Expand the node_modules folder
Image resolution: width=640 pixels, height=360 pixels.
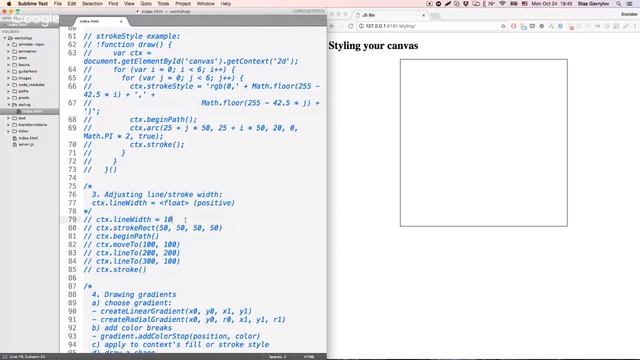coord(9,84)
